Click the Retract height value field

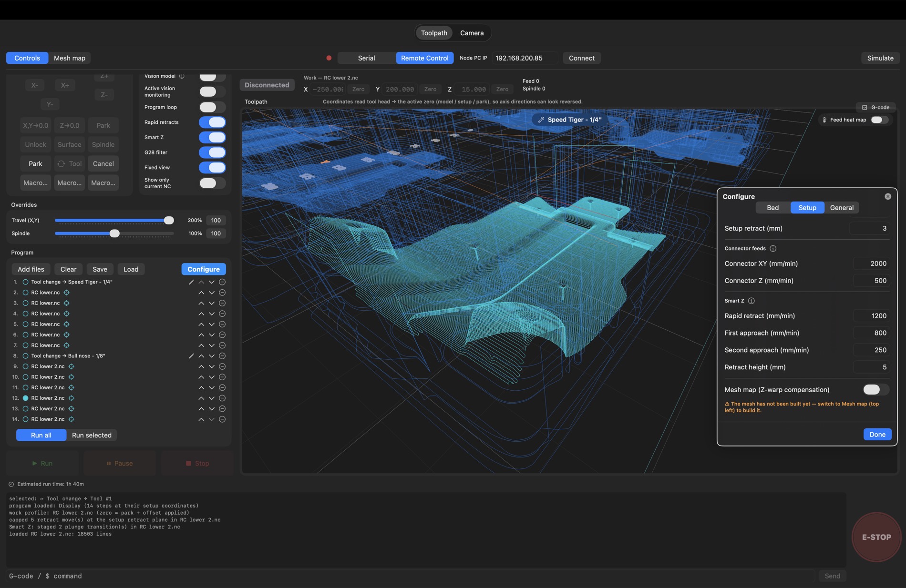tap(871, 367)
